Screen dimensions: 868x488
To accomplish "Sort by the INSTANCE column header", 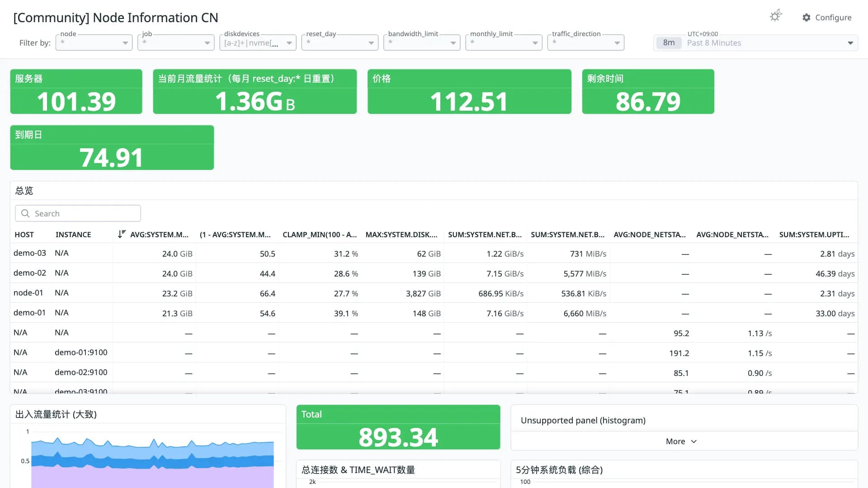I will (x=73, y=235).
